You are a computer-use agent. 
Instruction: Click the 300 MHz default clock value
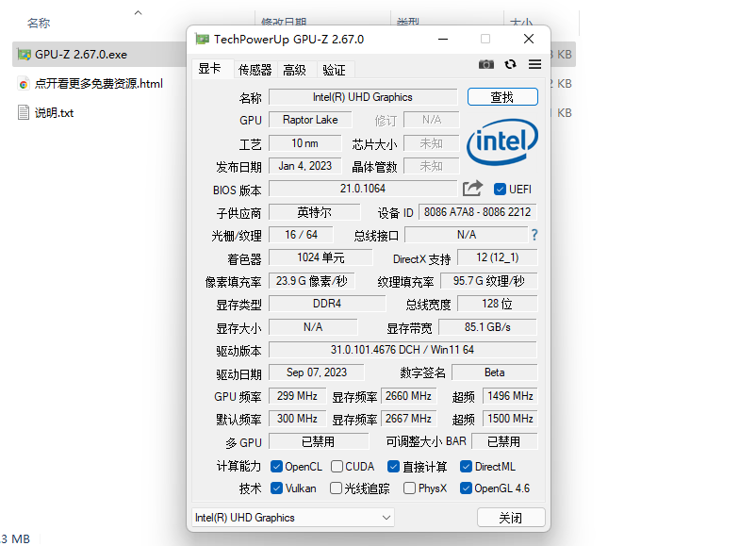297,419
